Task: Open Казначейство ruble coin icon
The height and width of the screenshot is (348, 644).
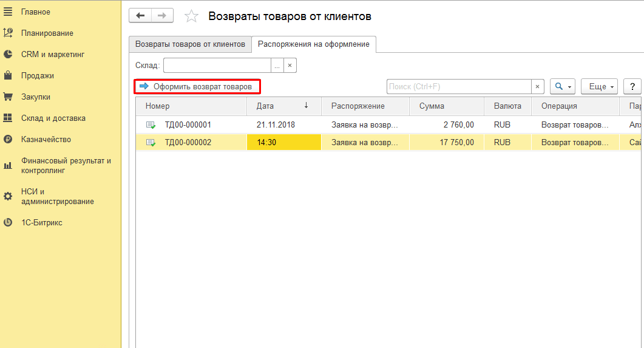Action: [8, 140]
